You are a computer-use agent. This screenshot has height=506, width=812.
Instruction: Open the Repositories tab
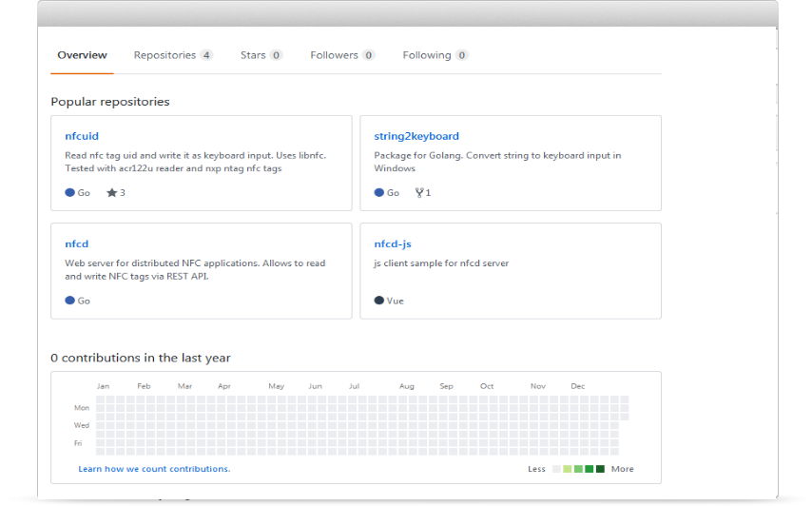point(164,55)
